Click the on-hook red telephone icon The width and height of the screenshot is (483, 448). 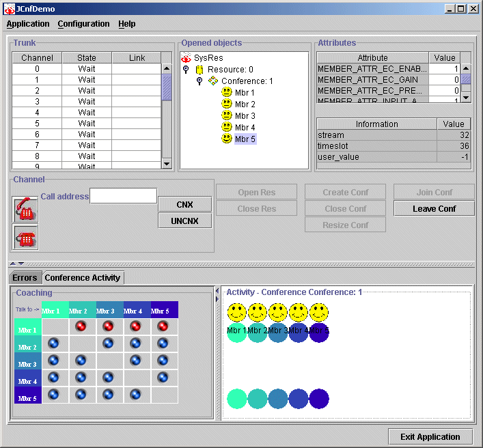tap(26, 237)
